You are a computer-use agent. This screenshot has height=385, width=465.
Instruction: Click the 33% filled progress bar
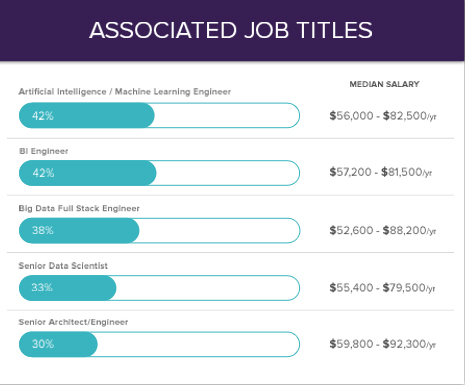pyautogui.click(x=68, y=288)
